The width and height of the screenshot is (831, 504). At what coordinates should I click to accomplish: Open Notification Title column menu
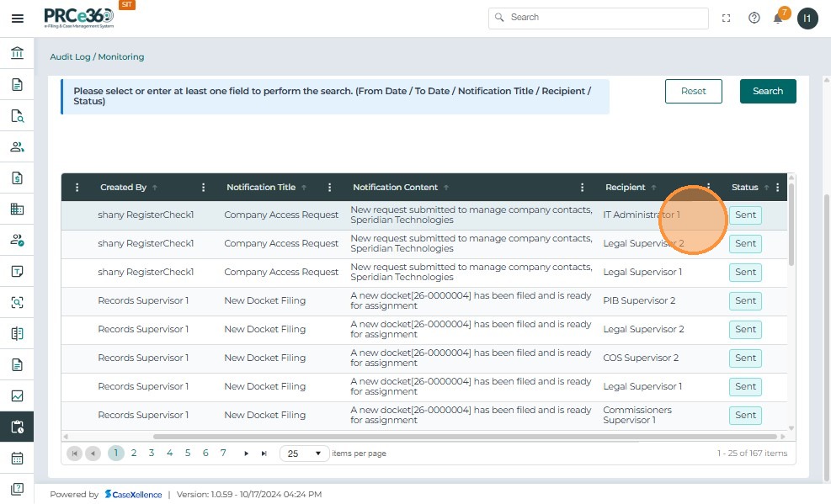coord(329,188)
